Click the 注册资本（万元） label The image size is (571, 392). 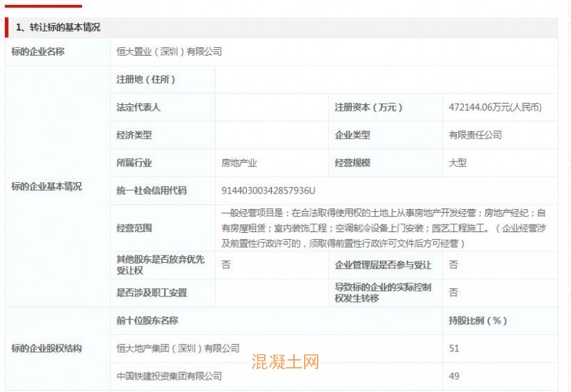[368, 107]
